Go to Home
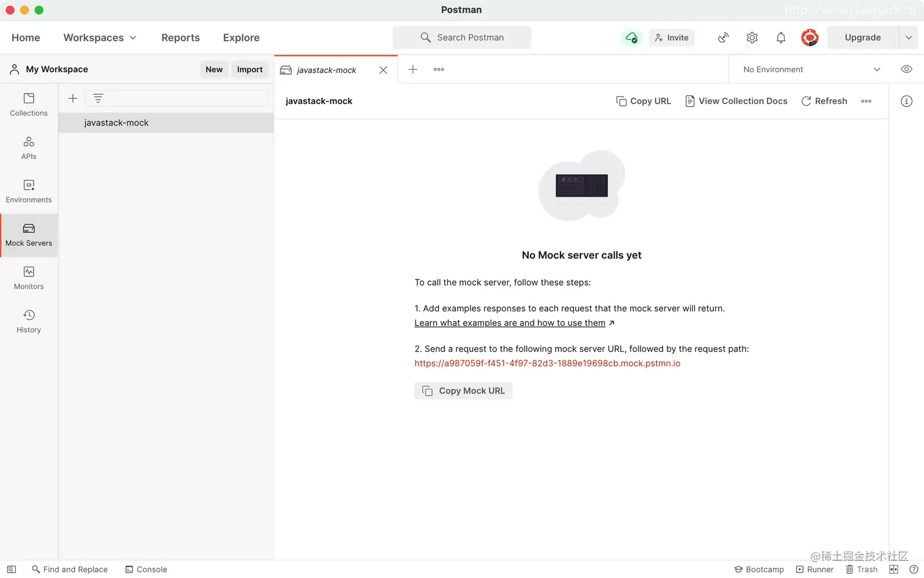The height and width of the screenshot is (578, 924). point(26,37)
